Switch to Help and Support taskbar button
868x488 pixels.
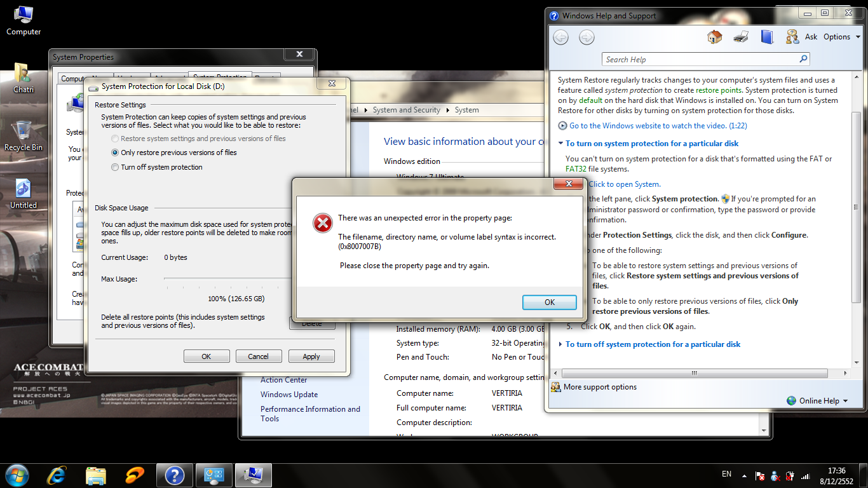175,475
